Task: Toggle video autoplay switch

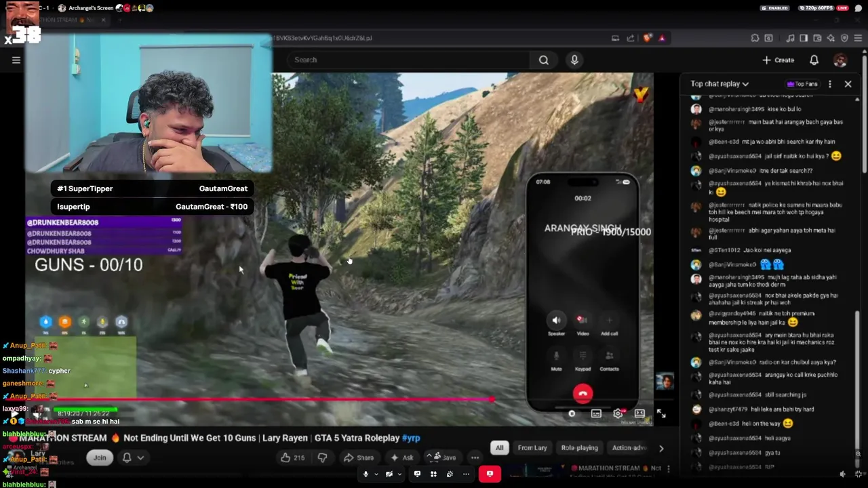Action: (572, 413)
